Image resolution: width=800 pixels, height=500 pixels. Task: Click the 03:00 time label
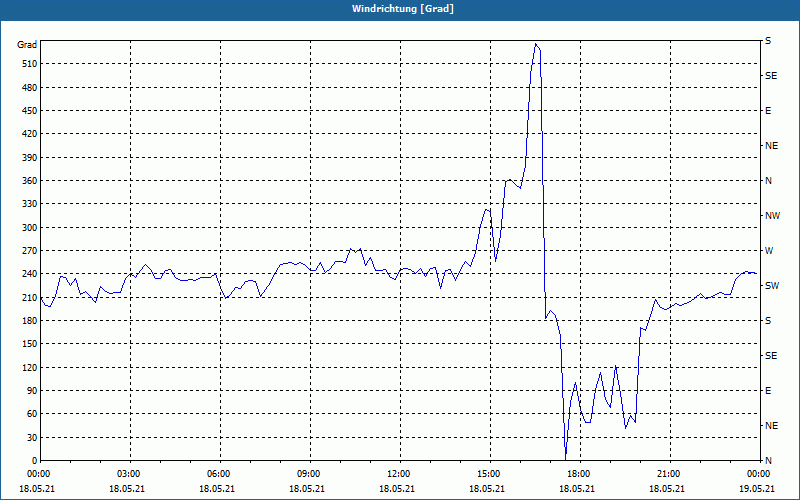pos(127,474)
